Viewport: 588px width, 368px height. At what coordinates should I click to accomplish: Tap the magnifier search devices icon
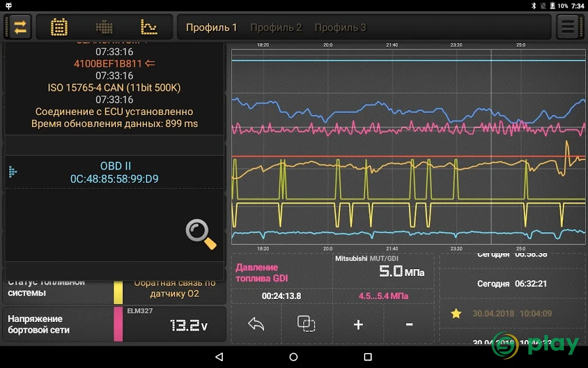click(200, 234)
